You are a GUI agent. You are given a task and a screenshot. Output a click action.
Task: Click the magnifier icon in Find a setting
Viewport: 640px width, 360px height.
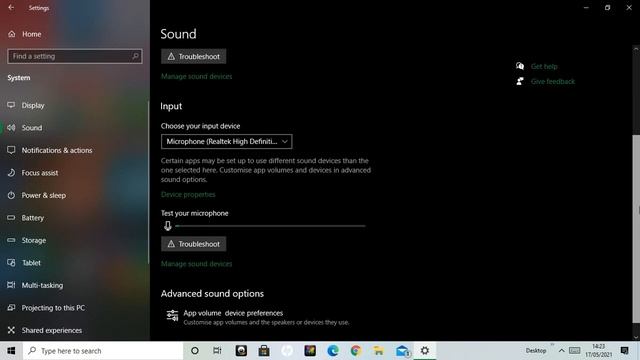coord(136,56)
